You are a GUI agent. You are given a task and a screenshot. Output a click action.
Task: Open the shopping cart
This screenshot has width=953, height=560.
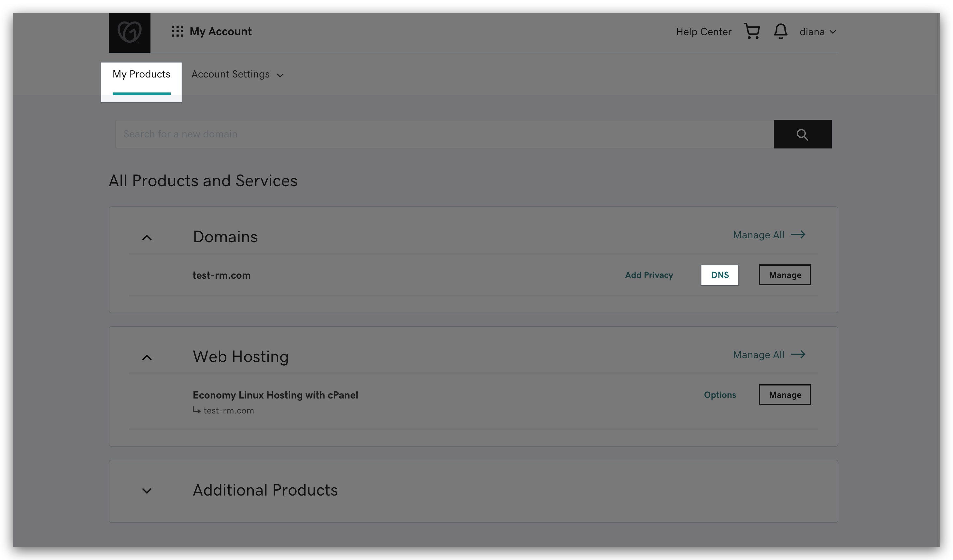coord(752,31)
